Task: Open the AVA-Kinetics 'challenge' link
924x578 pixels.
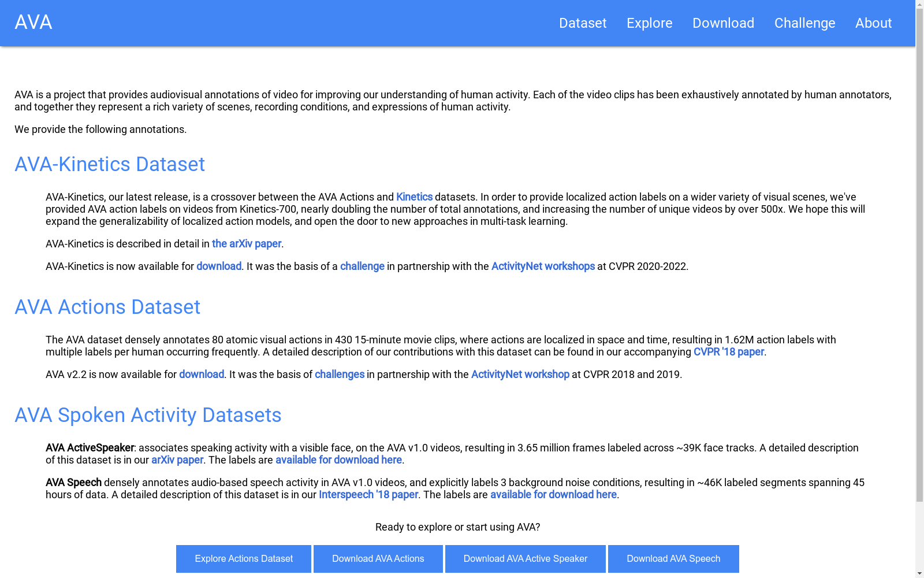Action: (x=362, y=266)
